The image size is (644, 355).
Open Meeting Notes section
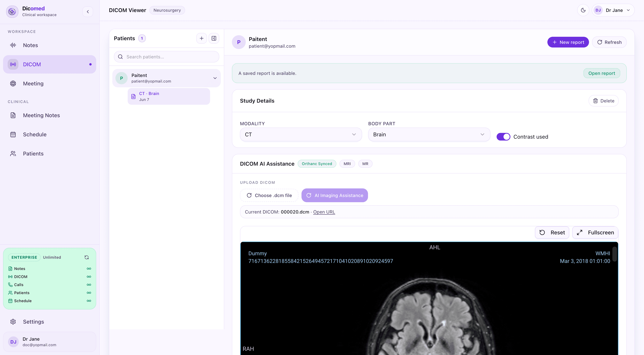coord(49,115)
